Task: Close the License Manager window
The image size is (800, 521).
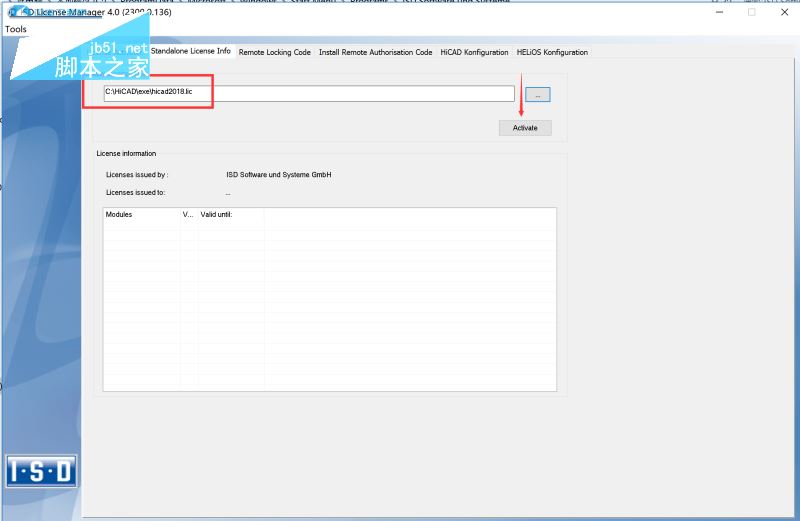Action: [785, 12]
